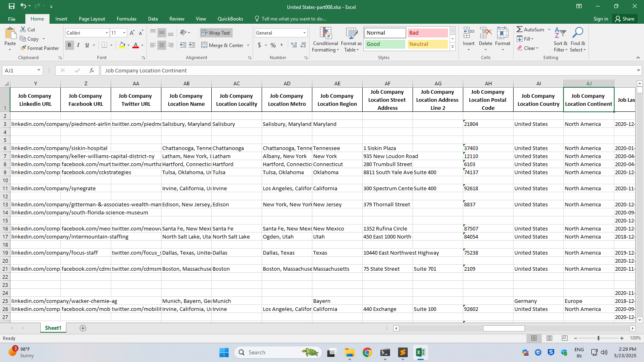
Task: Click the zoom slider handle
Action: coord(599,338)
